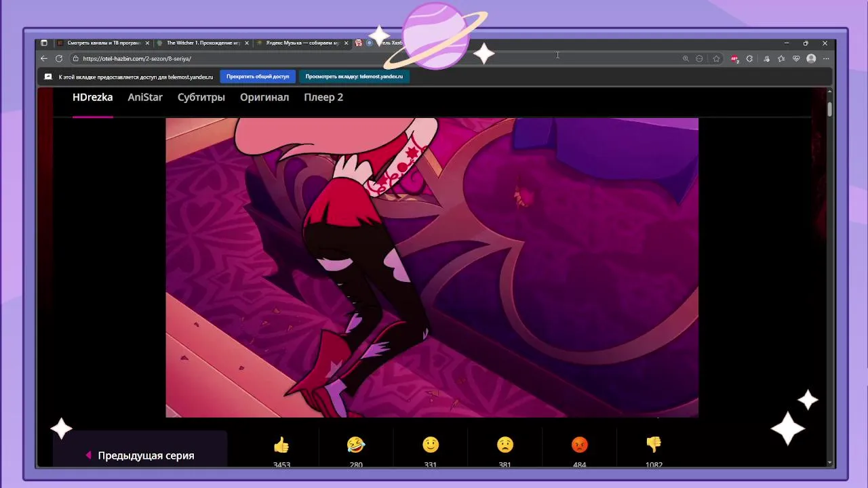Click 'Прекратить общий доступ' button

[x=258, y=77]
